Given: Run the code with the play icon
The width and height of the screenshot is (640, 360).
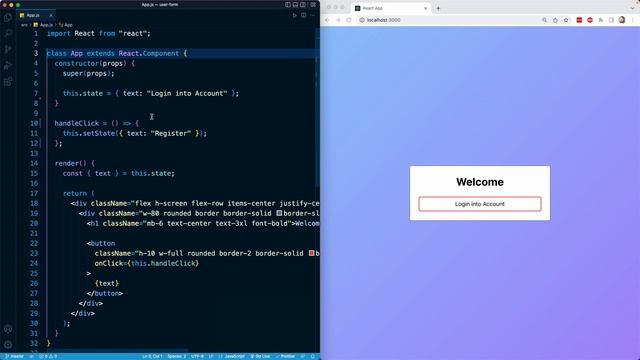Looking at the screenshot, I should click(x=295, y=16).
